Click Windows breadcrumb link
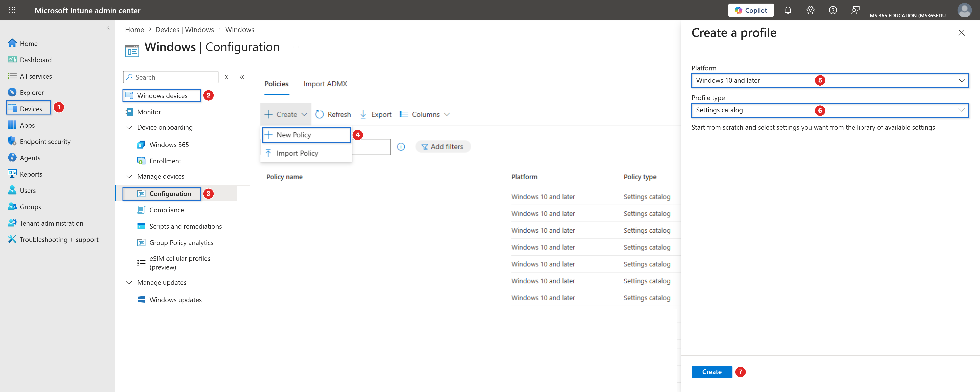The image size is (980, 392). pyautogui.click(x=240, y=30)
